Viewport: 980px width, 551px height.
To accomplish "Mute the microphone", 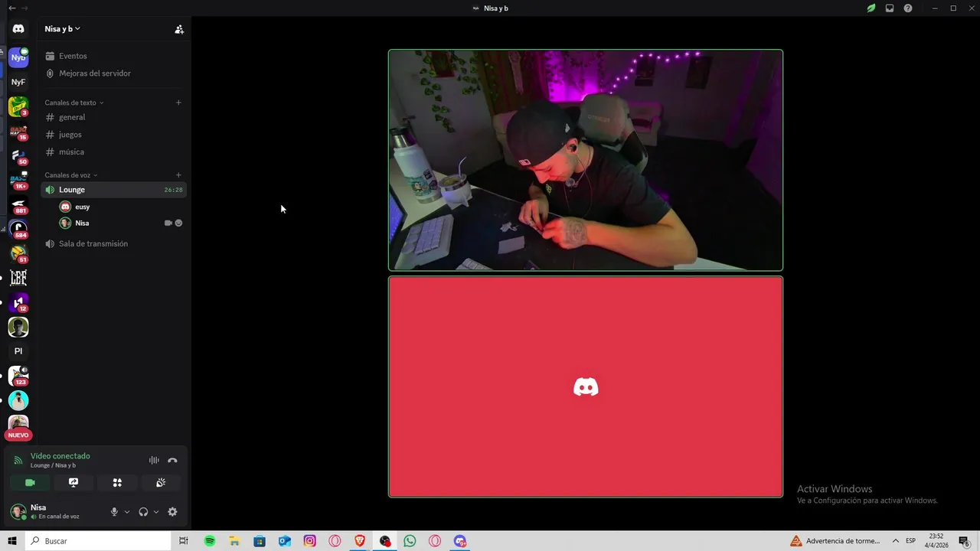I will [114, 512].
